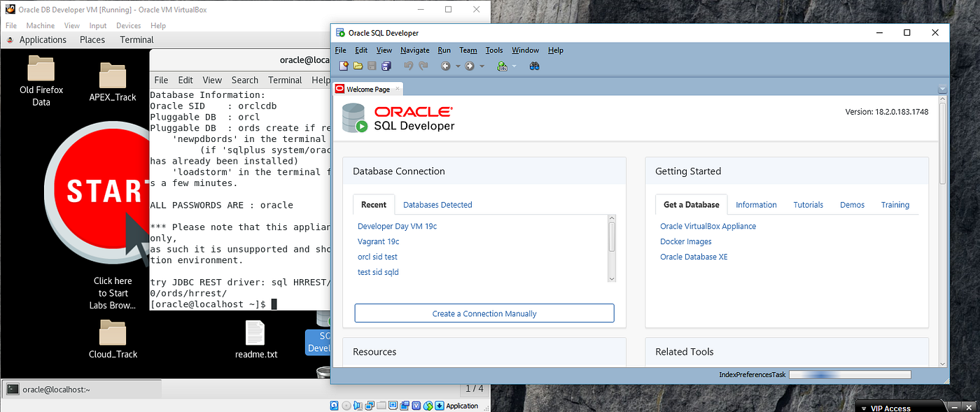
Task: Click the Oracle icon on Welcome Page tab
Action: click(x=340, y=90)
